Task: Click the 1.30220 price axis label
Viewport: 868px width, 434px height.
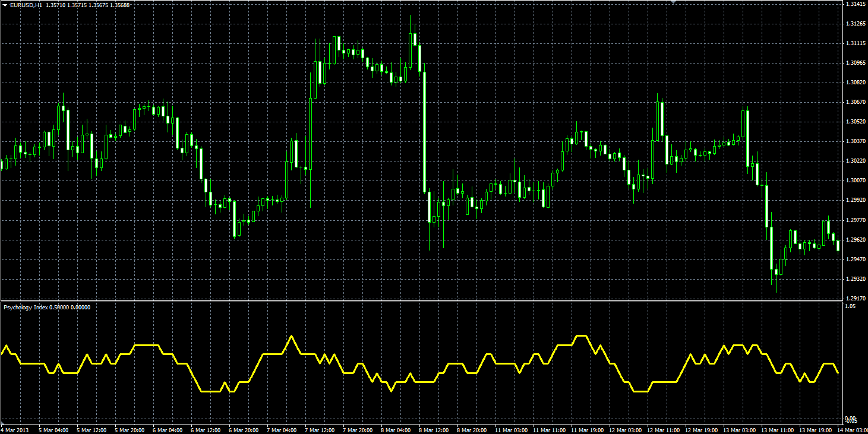Action: click(856, 161)
